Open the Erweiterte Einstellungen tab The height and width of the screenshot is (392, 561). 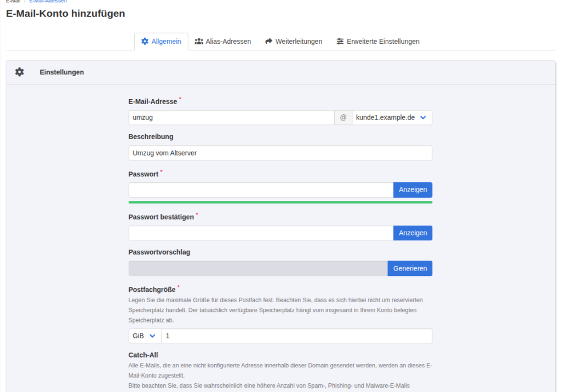pyautogui.click(x=378, y=42)
